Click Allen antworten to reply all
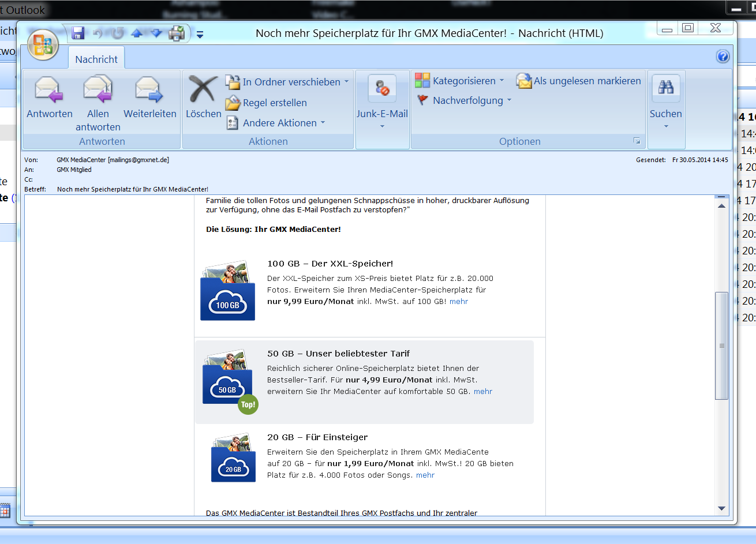 pyautogui.click(x=98, y=103)
